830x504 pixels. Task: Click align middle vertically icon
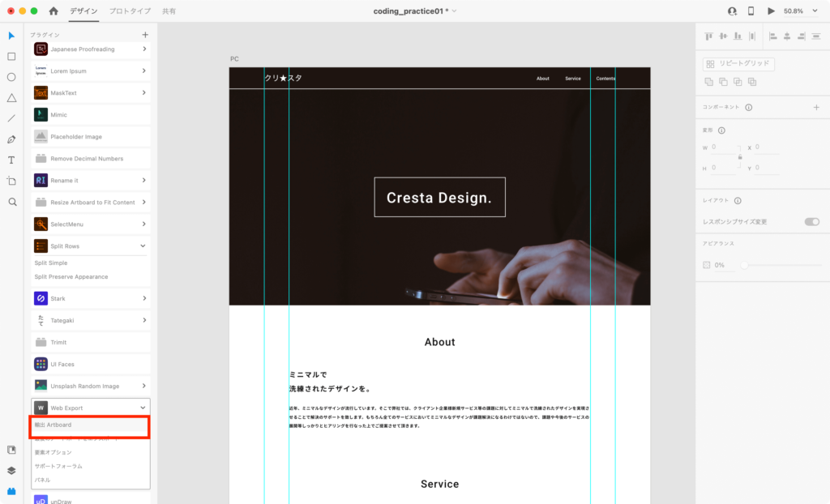click(x=723, y=36)
